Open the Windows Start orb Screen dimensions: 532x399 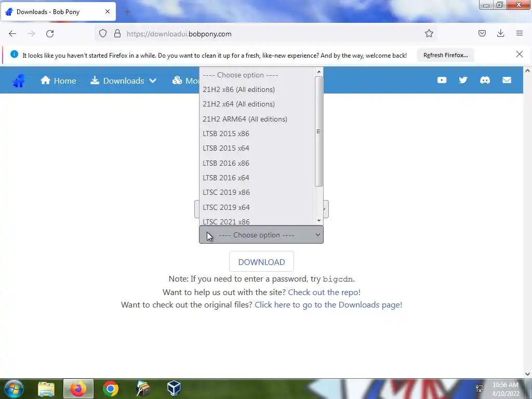pos(14,389)
